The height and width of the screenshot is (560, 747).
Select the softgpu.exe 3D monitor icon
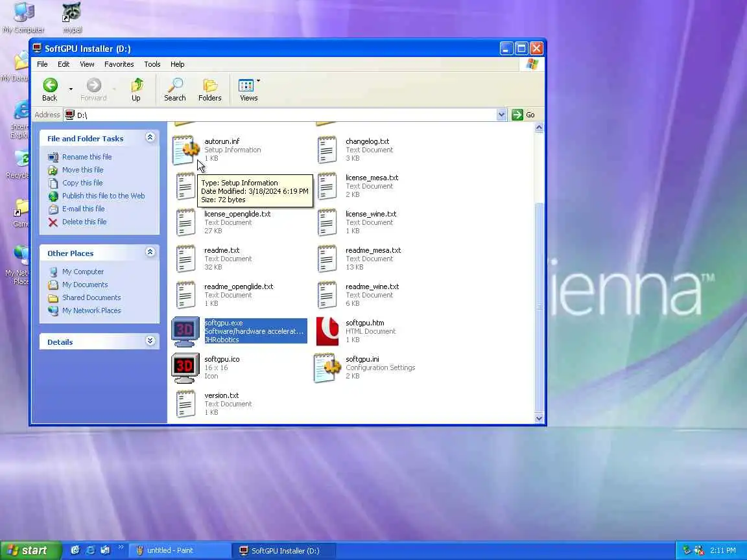coord(185,331)
